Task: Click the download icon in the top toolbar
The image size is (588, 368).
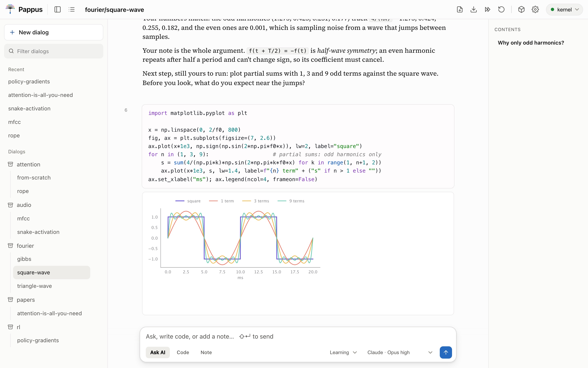Action: tap(473, 9)
